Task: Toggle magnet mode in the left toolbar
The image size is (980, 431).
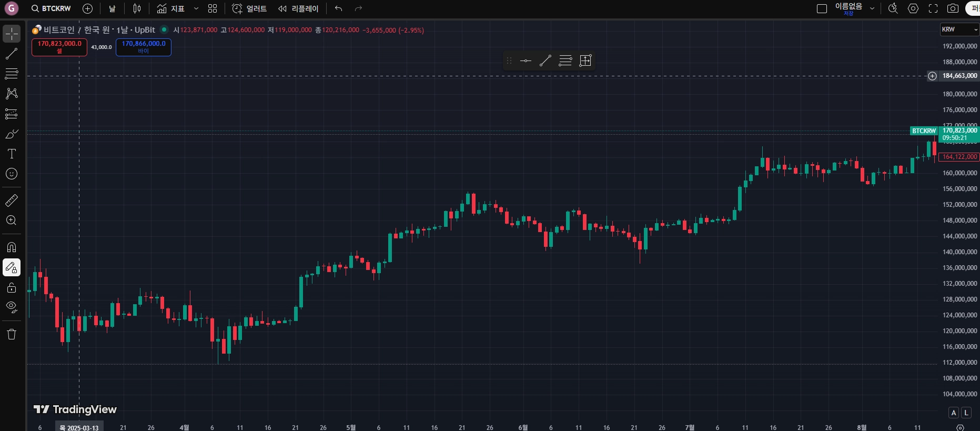Action: click(12, 247)
